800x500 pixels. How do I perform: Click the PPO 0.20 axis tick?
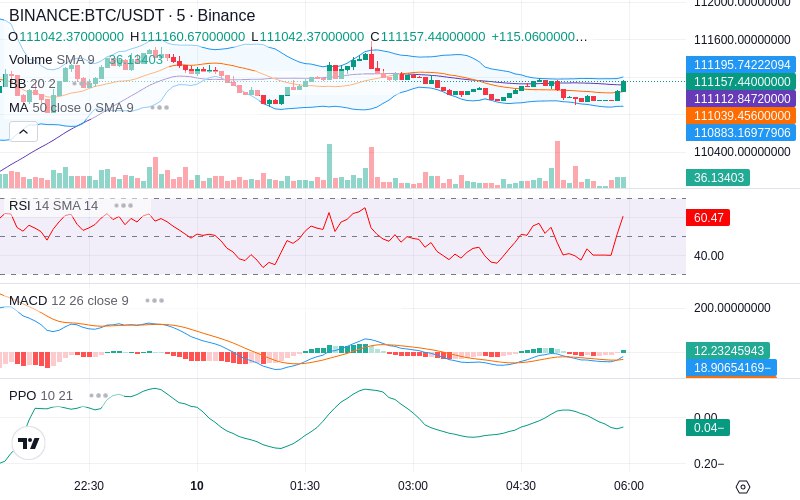(709, 464)
